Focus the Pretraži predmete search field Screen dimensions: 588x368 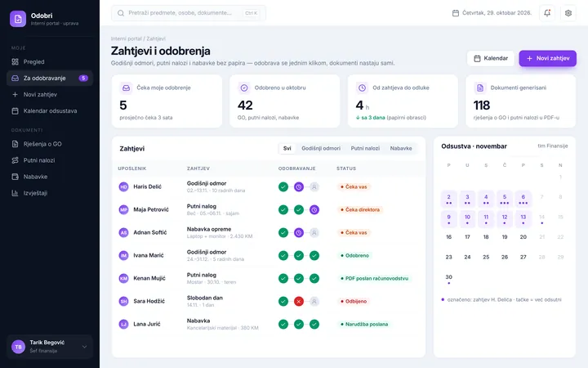click(x=189, y=13)
